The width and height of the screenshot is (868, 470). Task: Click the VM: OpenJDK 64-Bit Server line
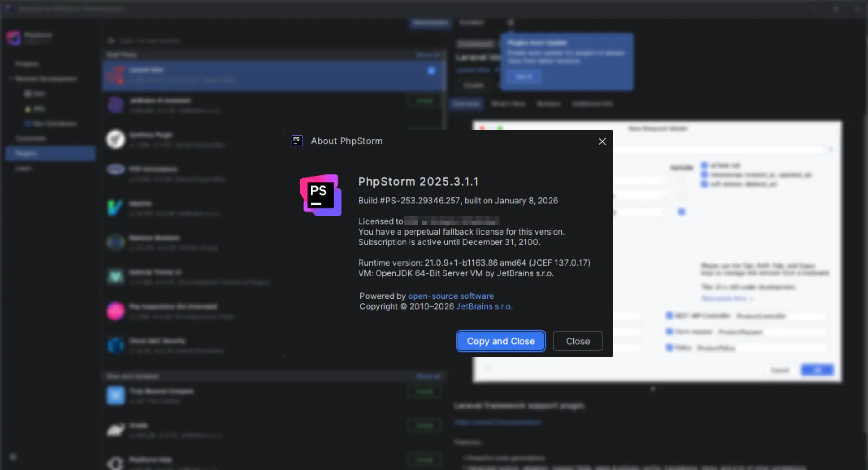click(x=456, y=273)
